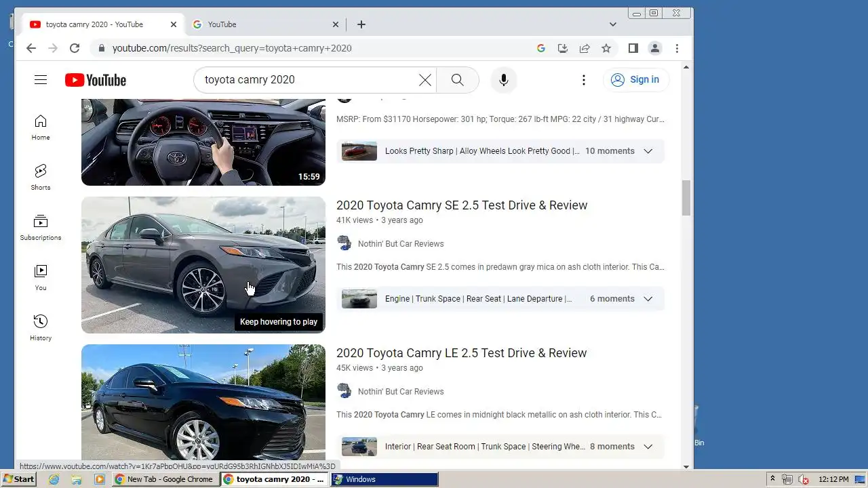Click Engine chapter preview thumbnail
This screenshot has height=488, width=868.
tap(359, 299)
